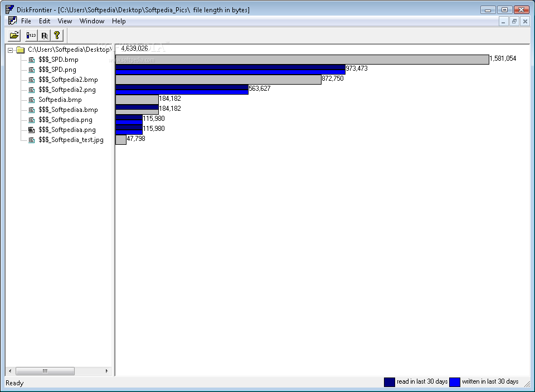Click the 1,581,054 size label
This screenshot has width=535, height=392.
(503, 58)
